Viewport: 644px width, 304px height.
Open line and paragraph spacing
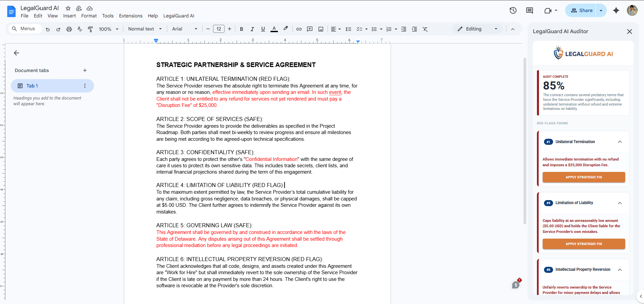click(348, 29)
